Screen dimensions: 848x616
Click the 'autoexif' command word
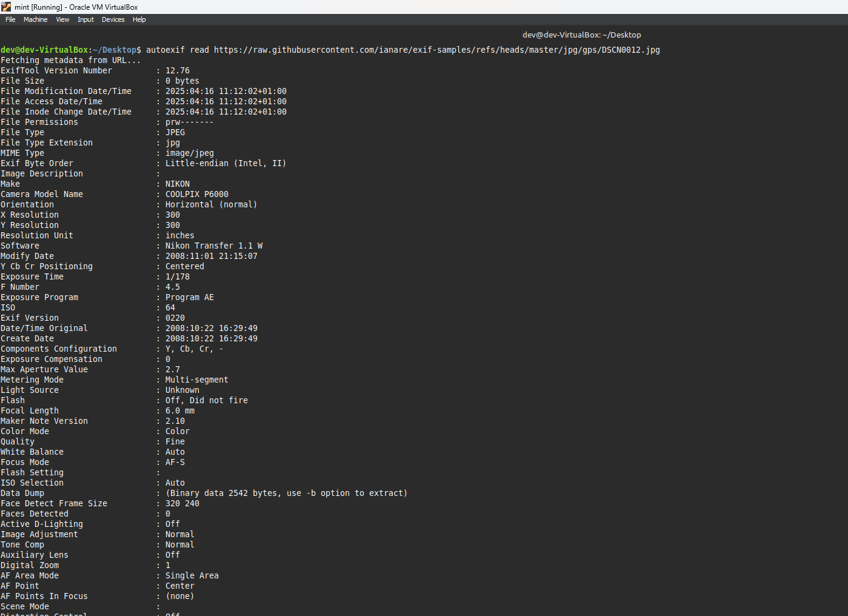click(165, 50)
